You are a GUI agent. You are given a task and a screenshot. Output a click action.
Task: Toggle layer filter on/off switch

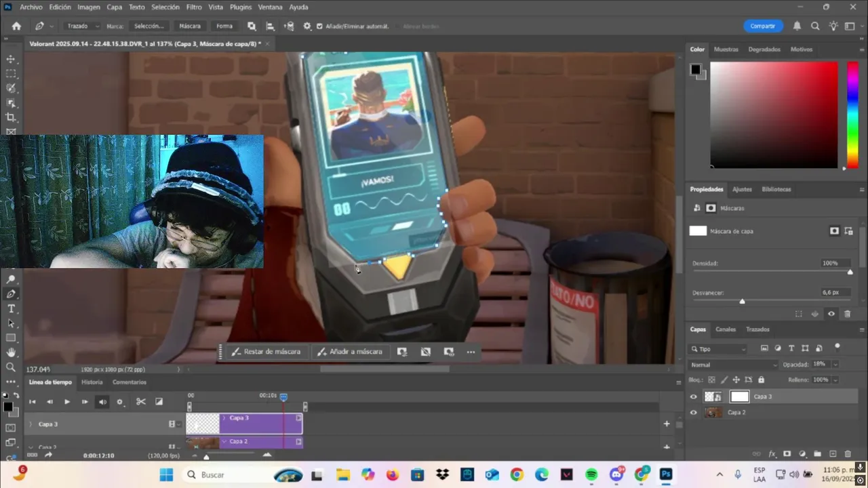click(837, 346)
